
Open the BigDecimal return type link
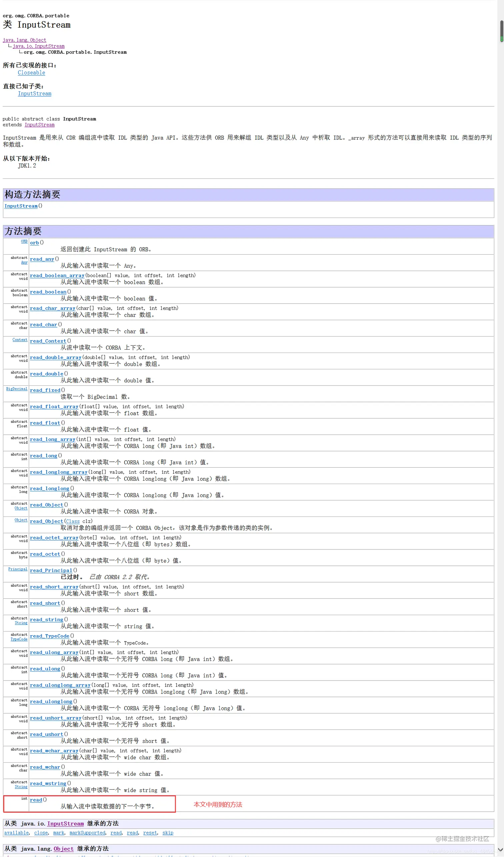pos(17,389)
